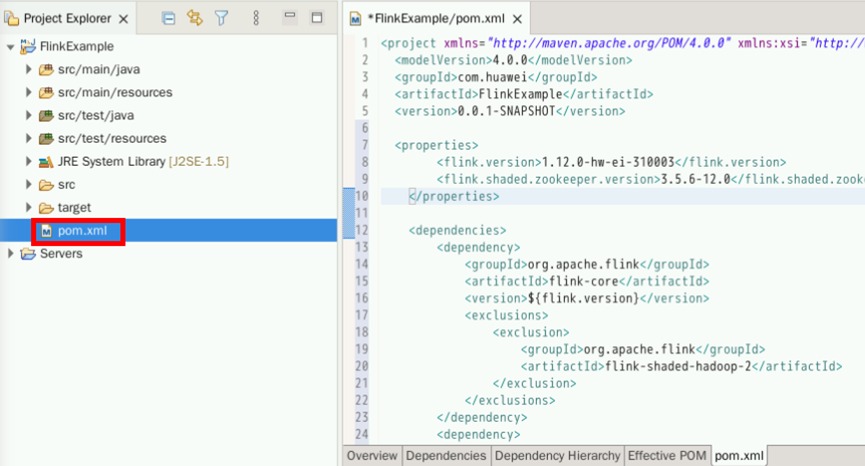Expand the Servers tree node
Viewport: 865px width, 466px height.
[11, 254]
